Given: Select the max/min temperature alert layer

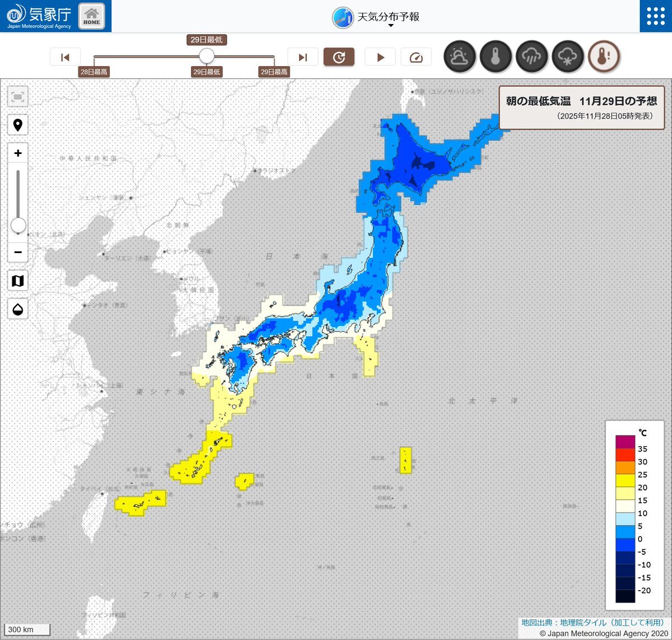Looking at the screenshot, I should [604, 57].
